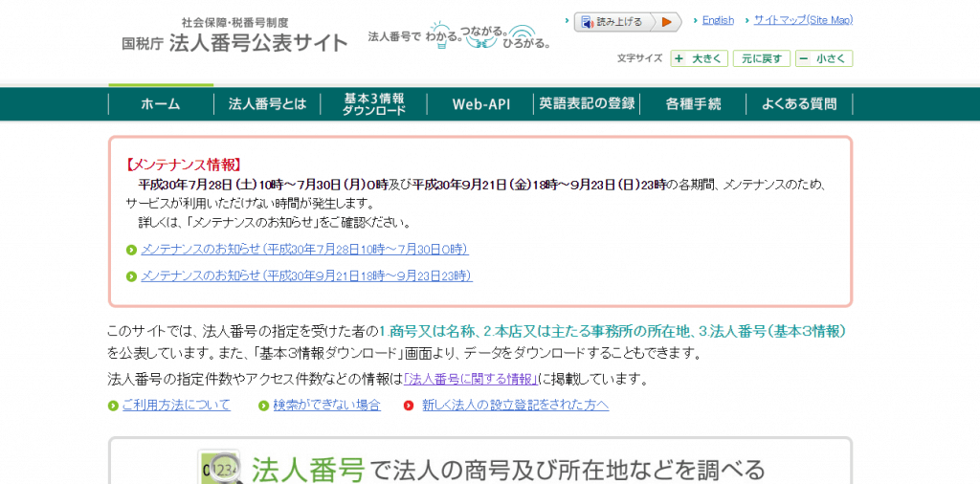The width and height of the screenshot is (980, 484).
Task: Increase text size with 大きく button
Action: coord(699,59)
